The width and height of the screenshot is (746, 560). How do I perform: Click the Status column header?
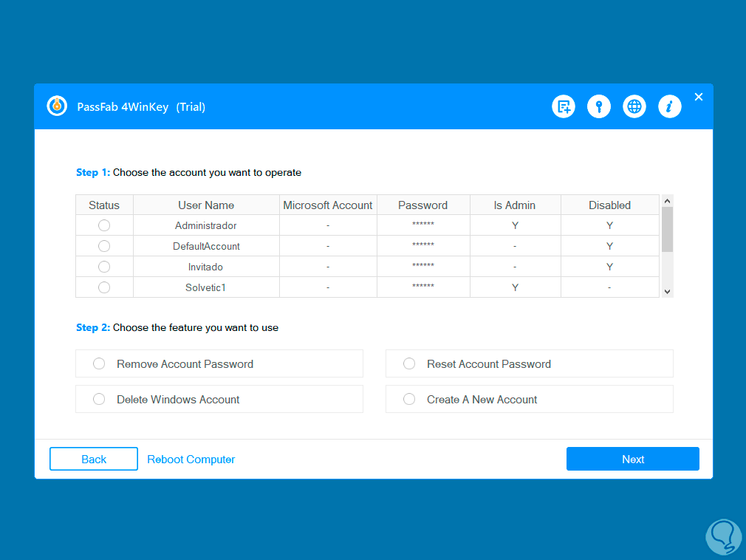[x=104, y=205]
